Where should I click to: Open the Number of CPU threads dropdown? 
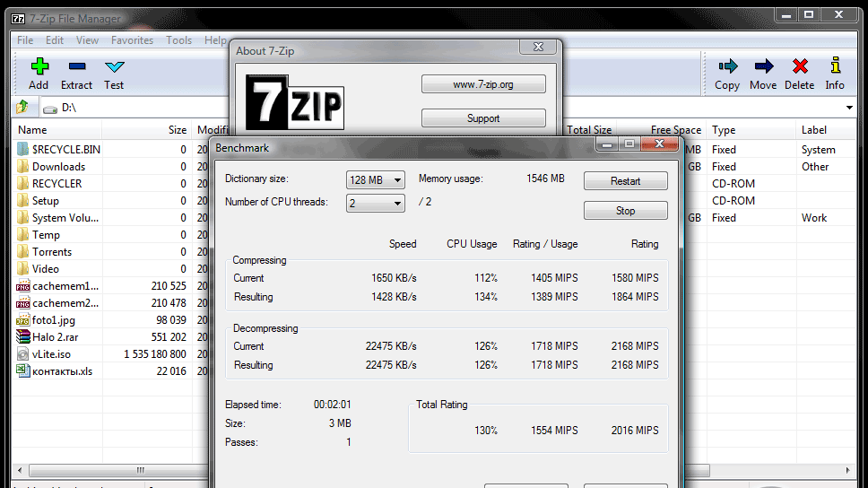point(376,204)
